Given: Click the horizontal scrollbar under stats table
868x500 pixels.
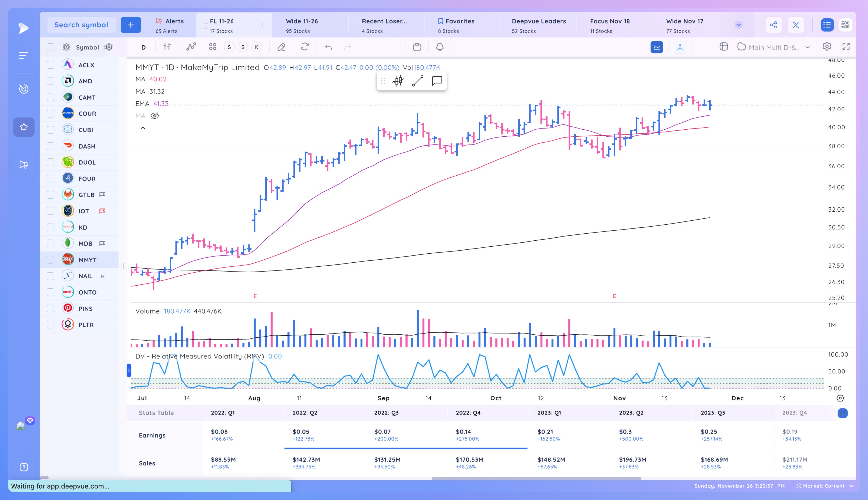Looking at the screenshot, I should coord(536,478).
